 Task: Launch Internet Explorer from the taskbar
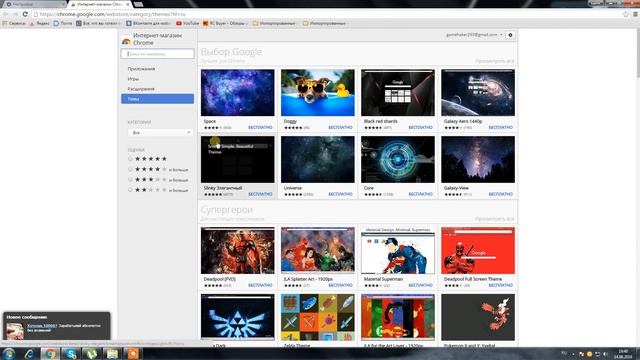click(x=29, y=354)
